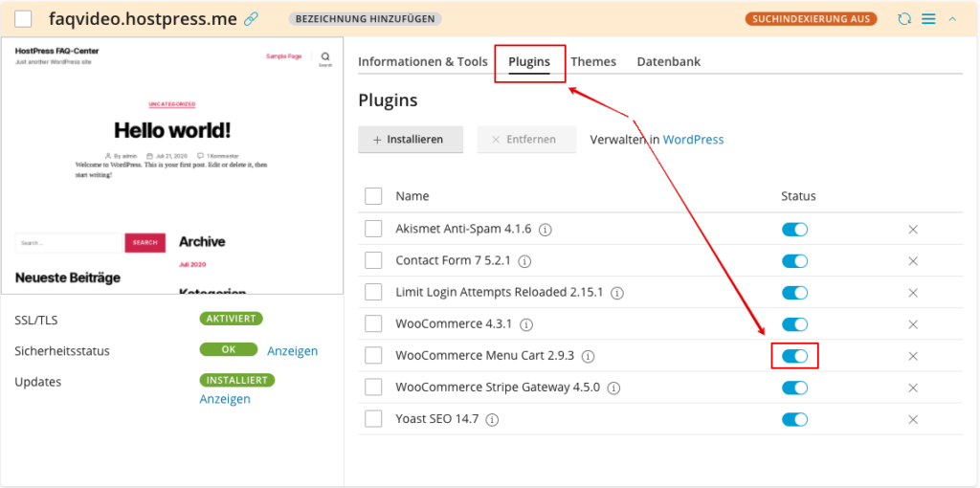Click the WooCommerce Stripe Gateway 4.5.0 name

coord(498,388)
